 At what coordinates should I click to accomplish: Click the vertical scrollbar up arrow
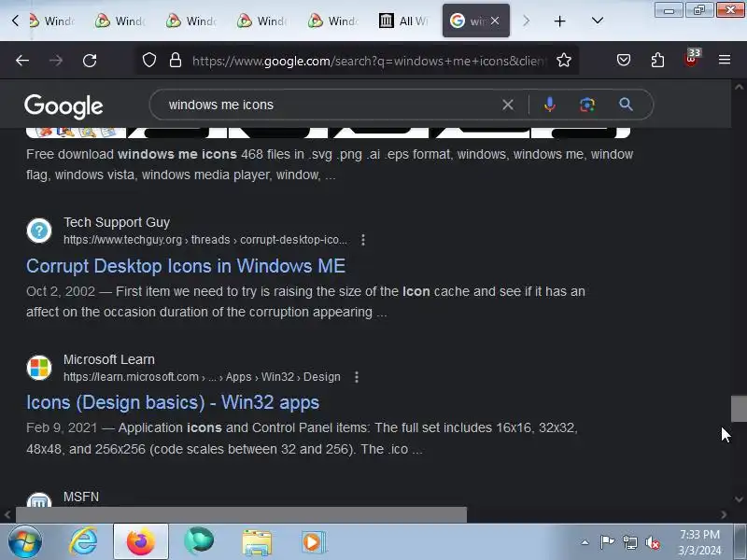click(739, 87)
